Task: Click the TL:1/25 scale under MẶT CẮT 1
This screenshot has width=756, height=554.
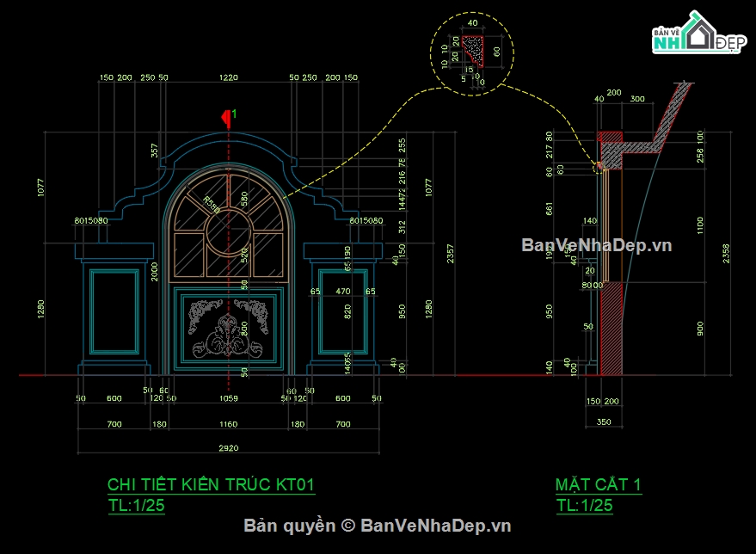Action: click(585, 506)
